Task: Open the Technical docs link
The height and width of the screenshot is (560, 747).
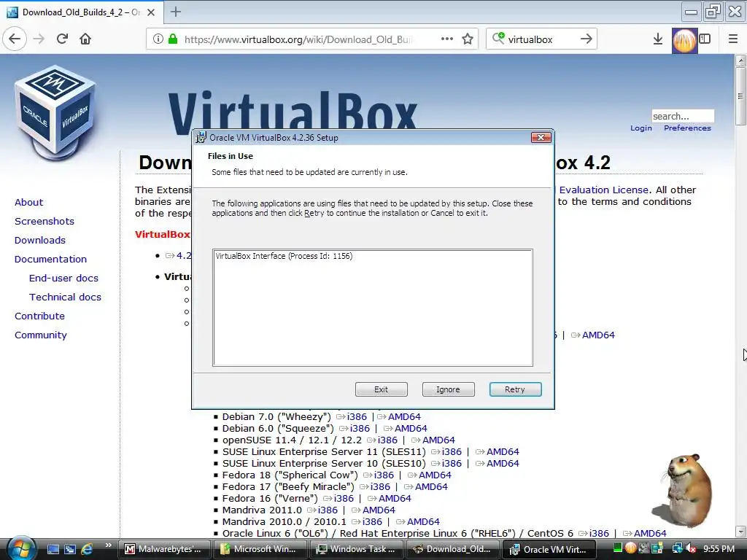Action: tap(65, 297)
